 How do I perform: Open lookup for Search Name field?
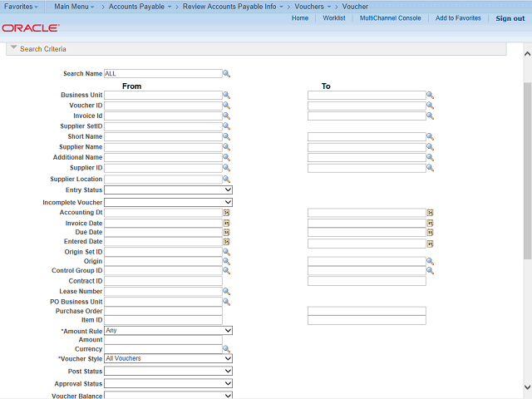pyautogui.click(x=226, y=74)
